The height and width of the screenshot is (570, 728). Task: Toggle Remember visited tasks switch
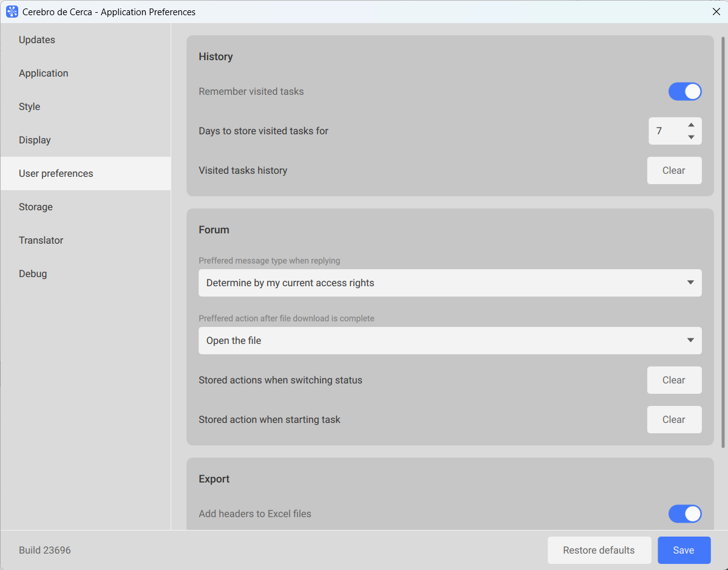684,92
